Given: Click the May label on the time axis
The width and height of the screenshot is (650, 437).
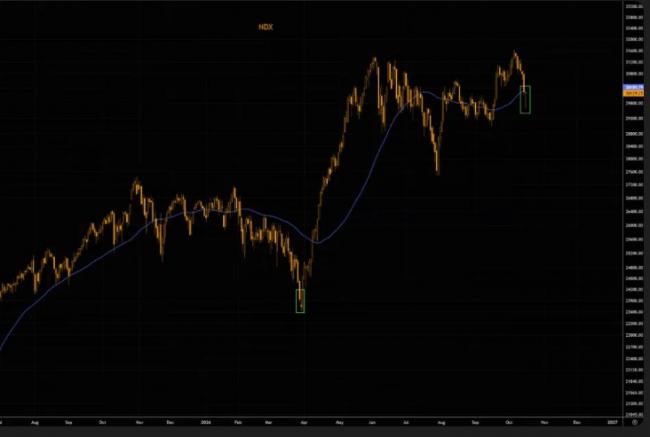Looking at the screenshot, I should 340,422.
